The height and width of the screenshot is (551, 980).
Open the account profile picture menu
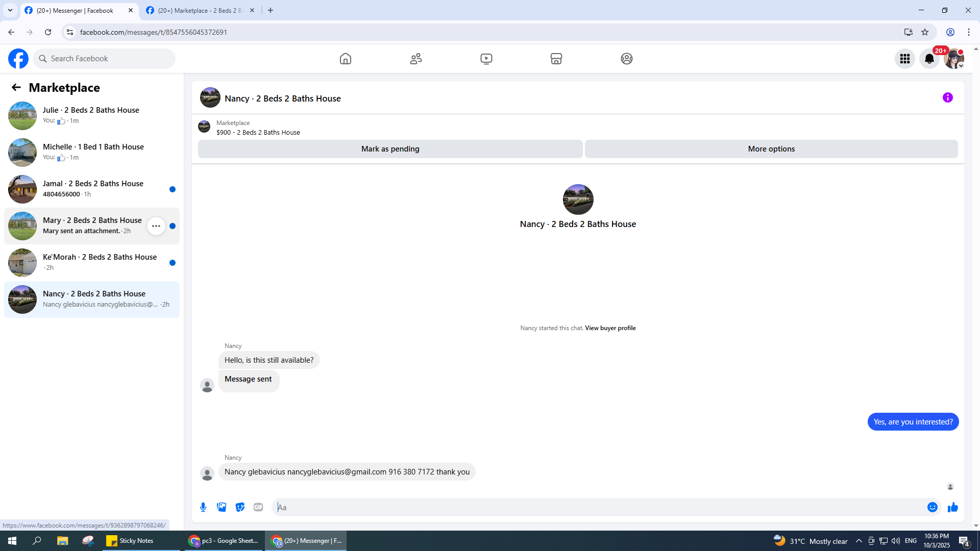tap(954, 59)
